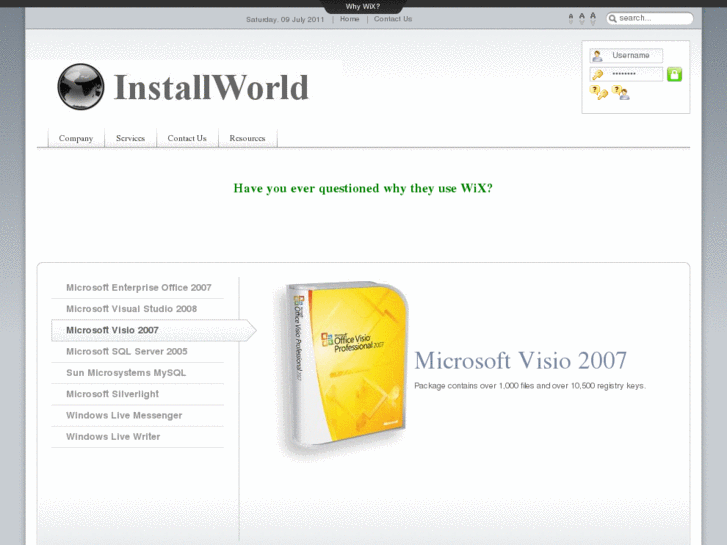
Task: Click the green padlock login button
Action: (674, 74)
